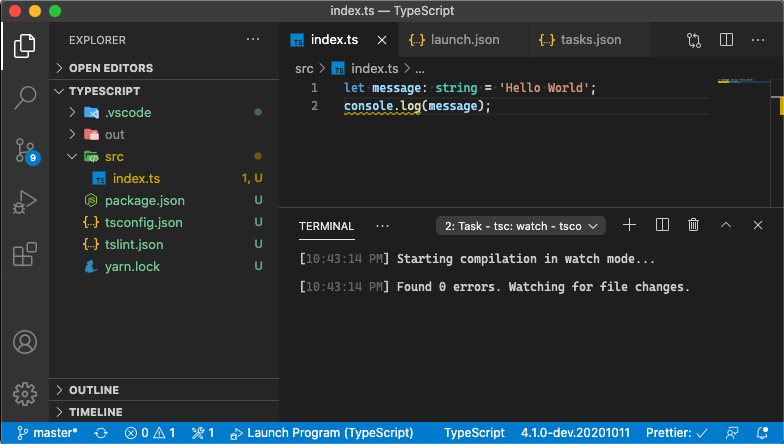Collapse the src folder
784x444 pixels.
[164, 156]
